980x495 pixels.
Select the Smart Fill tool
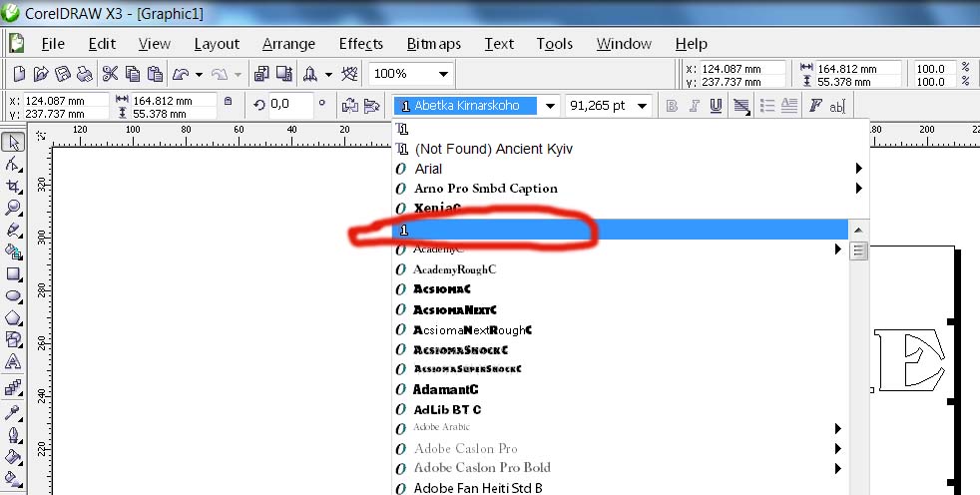(x=13, y=251)
